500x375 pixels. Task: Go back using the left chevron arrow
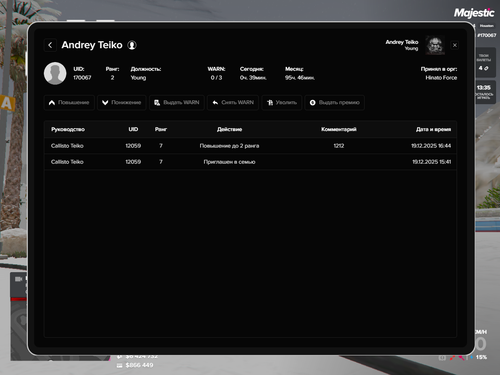tap(50, 45)
